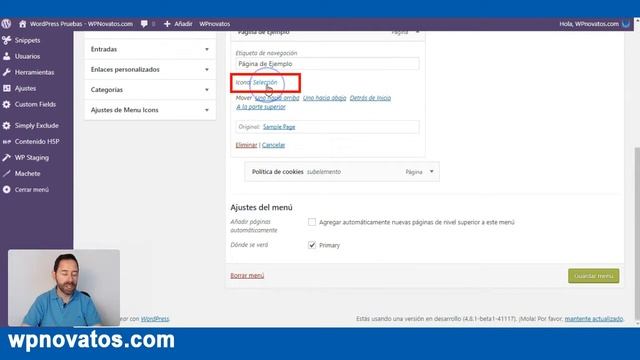Open the Simply Exclude menu
Screen dimensions: 640x360
[x=37, y=125]
